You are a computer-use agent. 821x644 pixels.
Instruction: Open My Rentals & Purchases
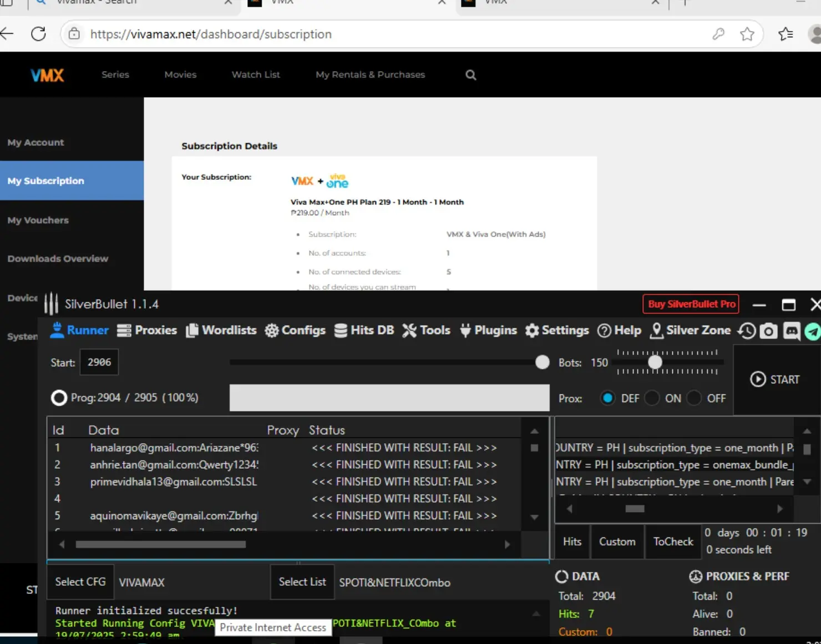tap(370, 74)
